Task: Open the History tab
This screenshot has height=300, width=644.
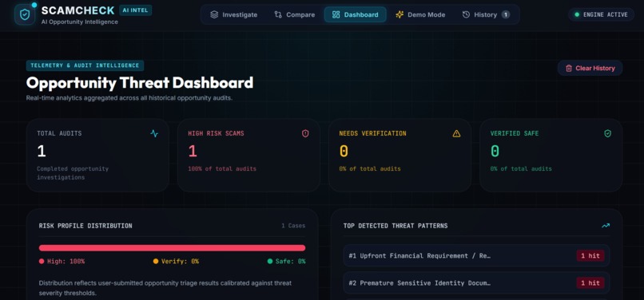Action: (486, 15)
